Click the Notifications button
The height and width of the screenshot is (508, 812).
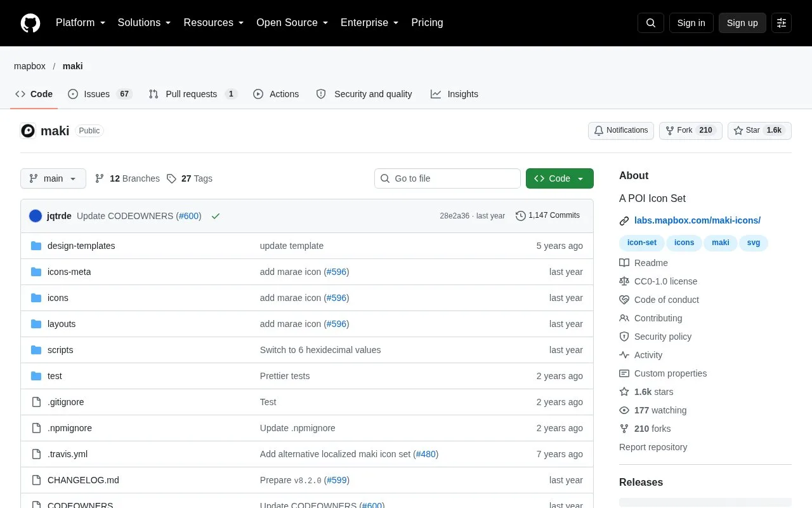(x=621, y=131)
